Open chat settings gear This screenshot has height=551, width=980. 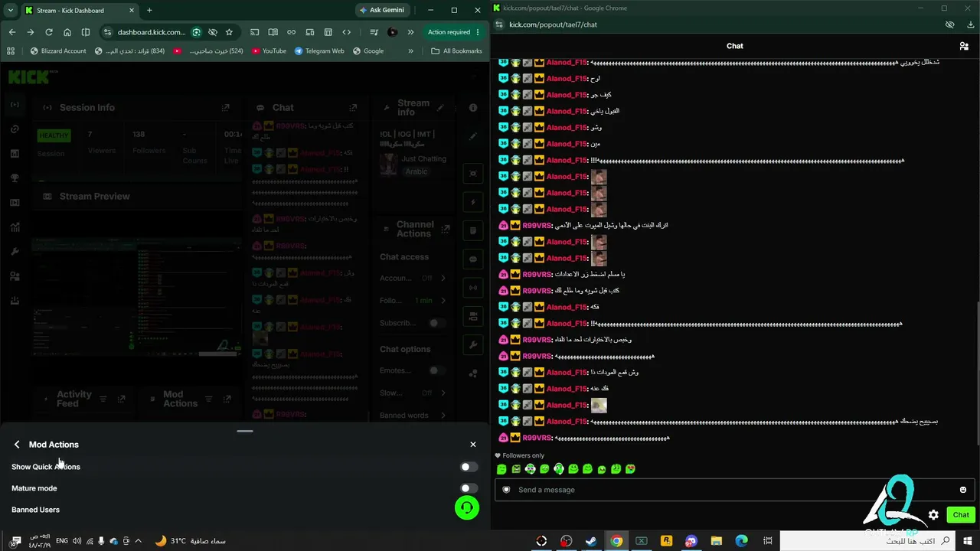coord(933,515)
